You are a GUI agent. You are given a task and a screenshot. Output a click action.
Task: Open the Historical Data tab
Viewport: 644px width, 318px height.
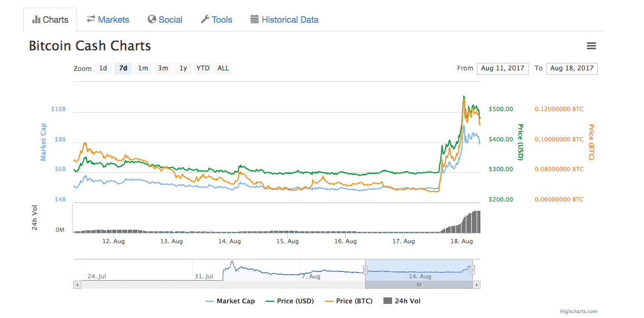(284, 20)
